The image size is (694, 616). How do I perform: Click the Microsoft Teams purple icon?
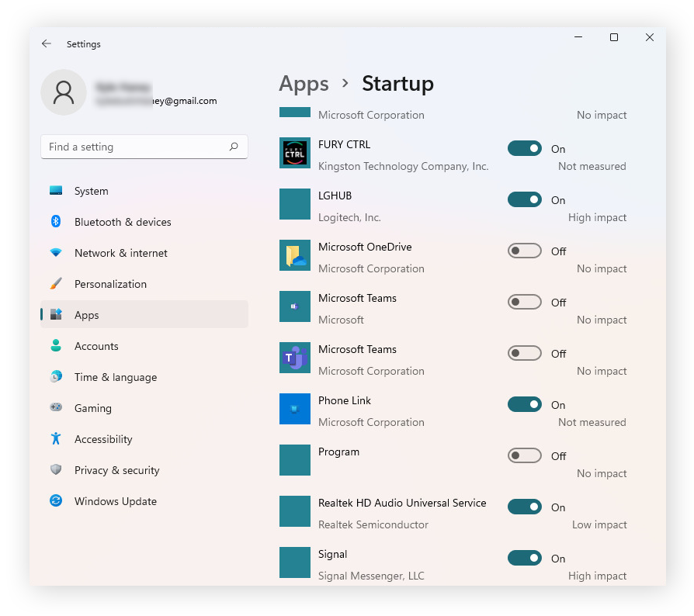pos(294,358)
